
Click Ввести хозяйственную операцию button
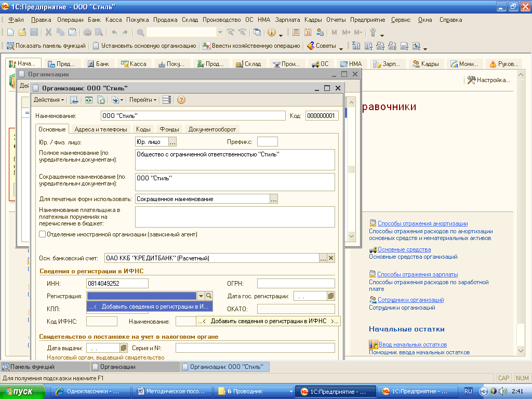(x=252, y=46)
